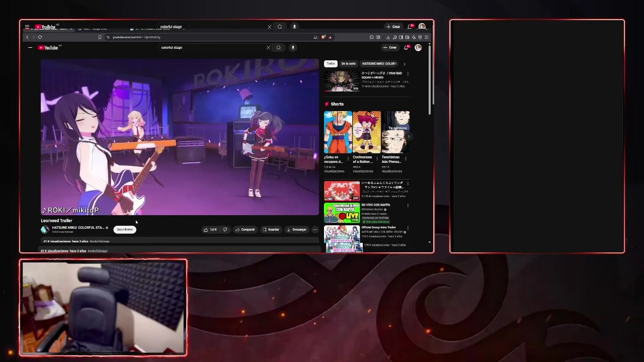Open the Official Group Intro Trailer title link
644x362 pixels.
(378, 227)
